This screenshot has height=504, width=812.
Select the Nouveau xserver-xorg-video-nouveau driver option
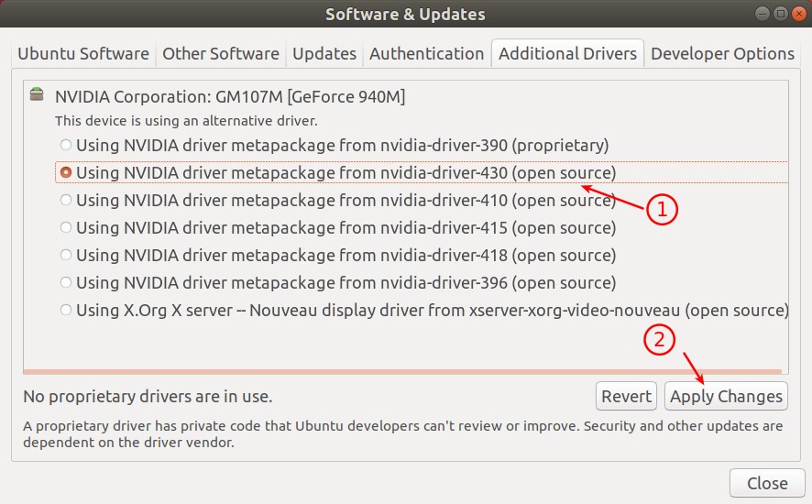66,310
